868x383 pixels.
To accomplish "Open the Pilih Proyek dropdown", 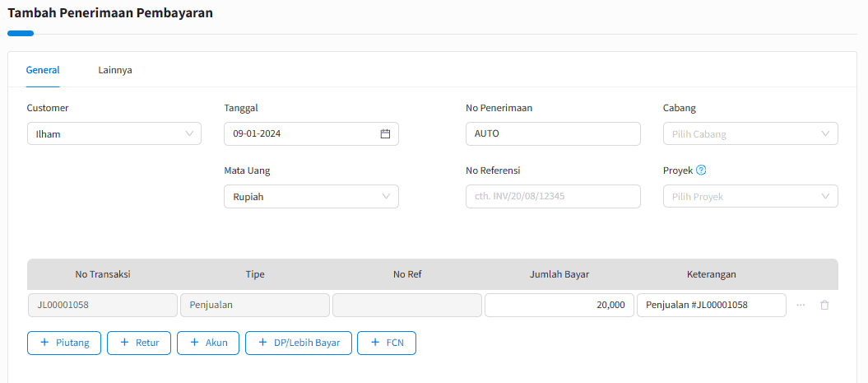I will pos(750,197).
